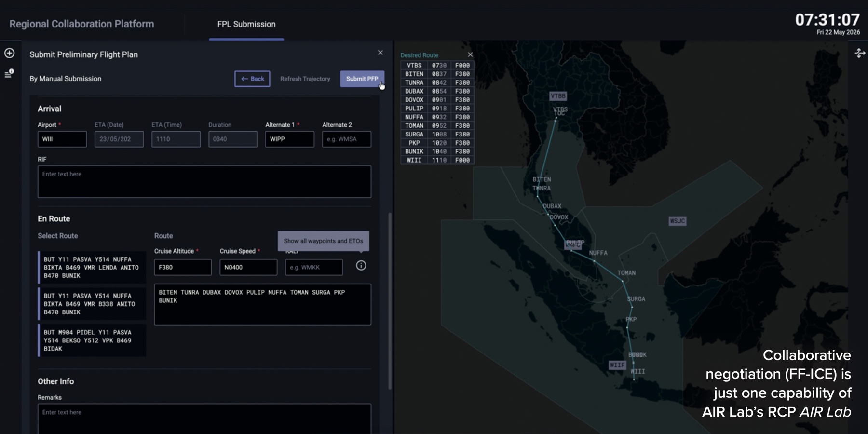Click the Alternate 2 field
868x434 pixels.
click(x=347, y=139)
